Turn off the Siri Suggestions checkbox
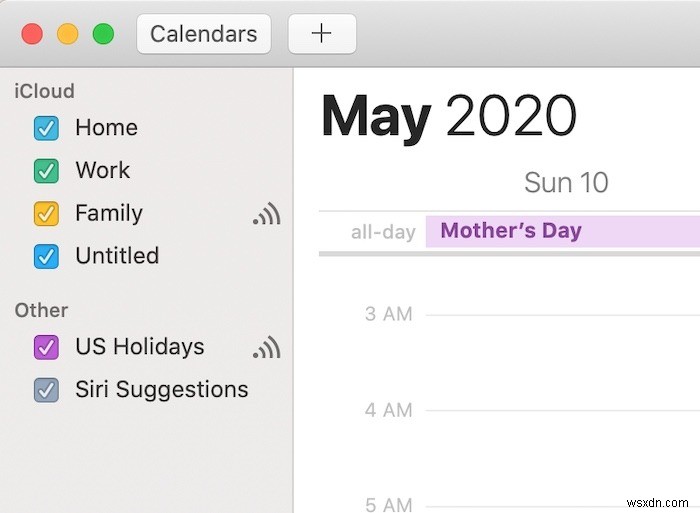Viewport: 700px width, 513px height. coord(46,390)
